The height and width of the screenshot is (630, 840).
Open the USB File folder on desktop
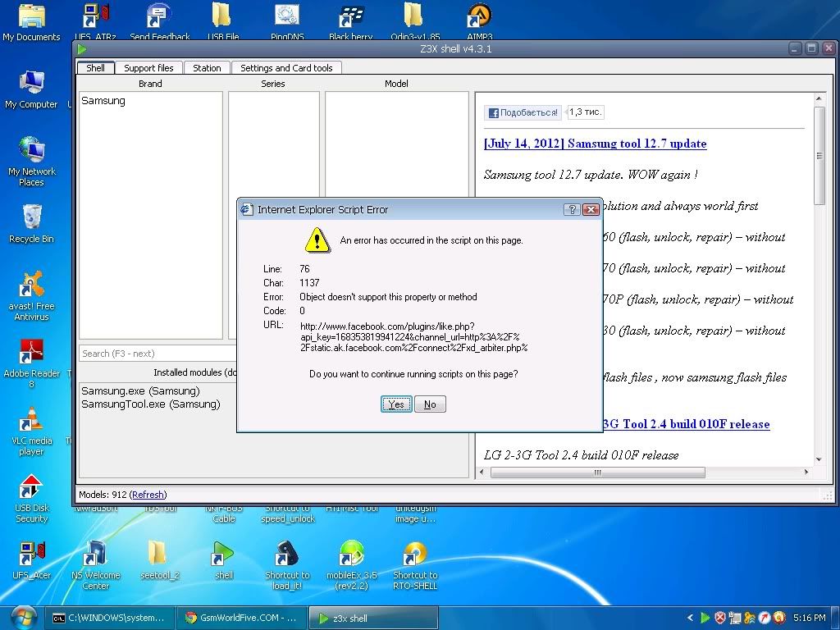pos(223,21)
